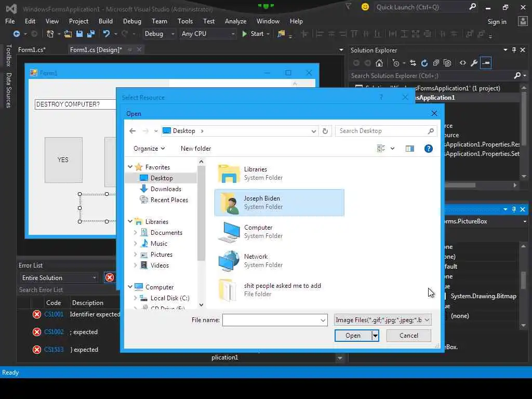Open the Organize dropdown menu
Screen dimensions: 532x399
click(x=149, y=149)
